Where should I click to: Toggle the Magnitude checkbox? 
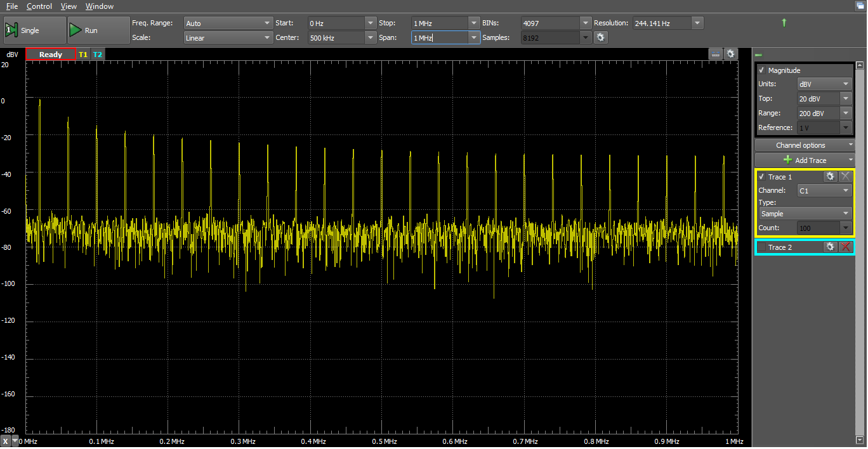pos(762,70)
